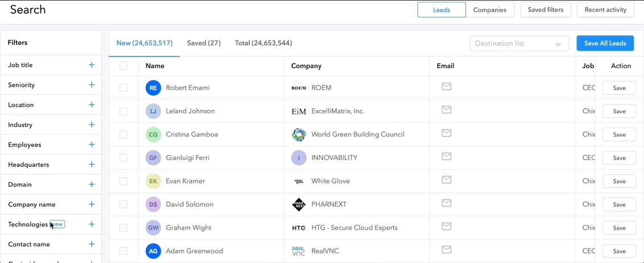Click the HTG - Secure Cloud Experts text
644x263 pixels.
point(354,228)
